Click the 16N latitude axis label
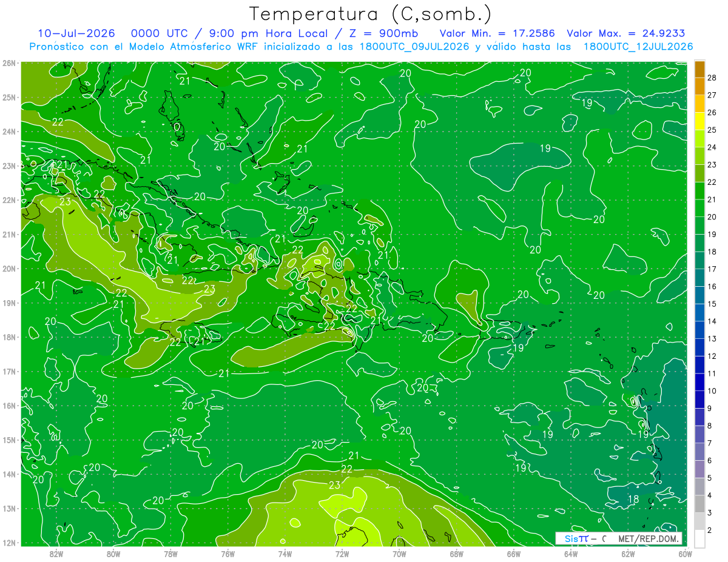 tap(9, 406)
